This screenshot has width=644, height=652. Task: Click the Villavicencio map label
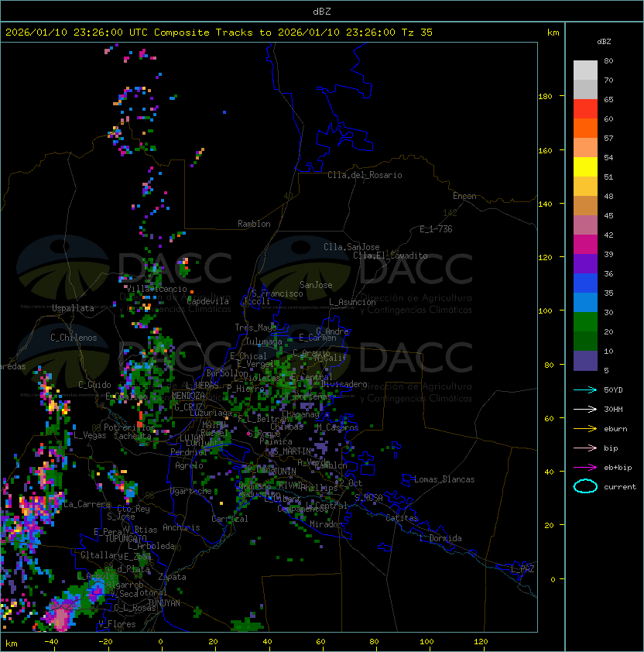click(x=156, y=289)
